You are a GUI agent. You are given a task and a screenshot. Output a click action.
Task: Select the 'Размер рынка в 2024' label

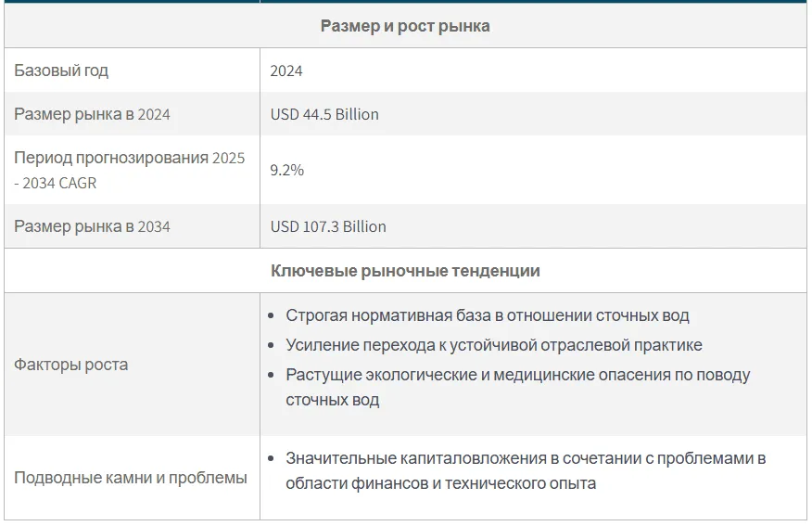(x=92, y=114)
